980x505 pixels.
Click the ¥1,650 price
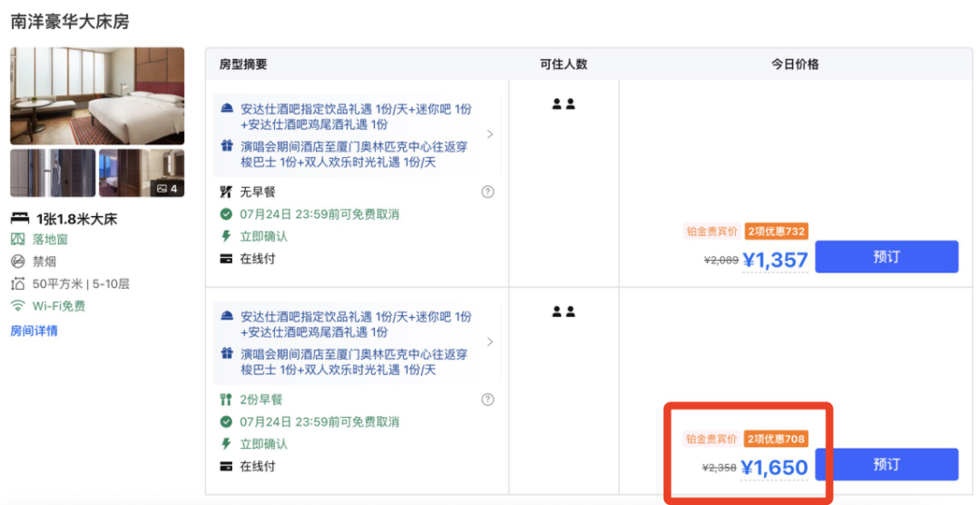774,468
